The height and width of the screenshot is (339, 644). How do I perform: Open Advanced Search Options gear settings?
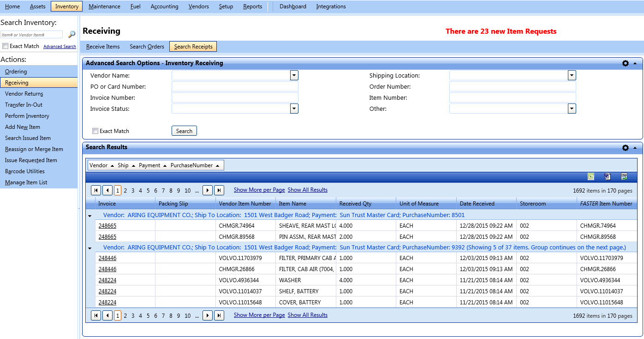tap(626, 63)
